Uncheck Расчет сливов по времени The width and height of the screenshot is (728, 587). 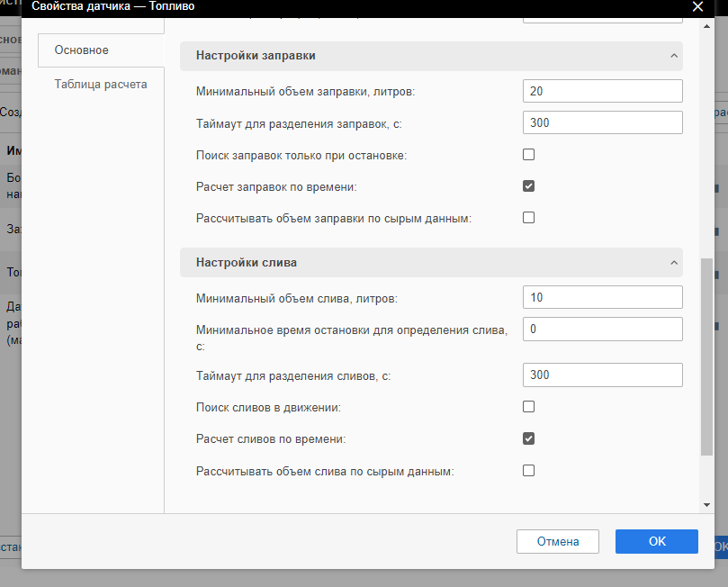[x=529, y=438]
